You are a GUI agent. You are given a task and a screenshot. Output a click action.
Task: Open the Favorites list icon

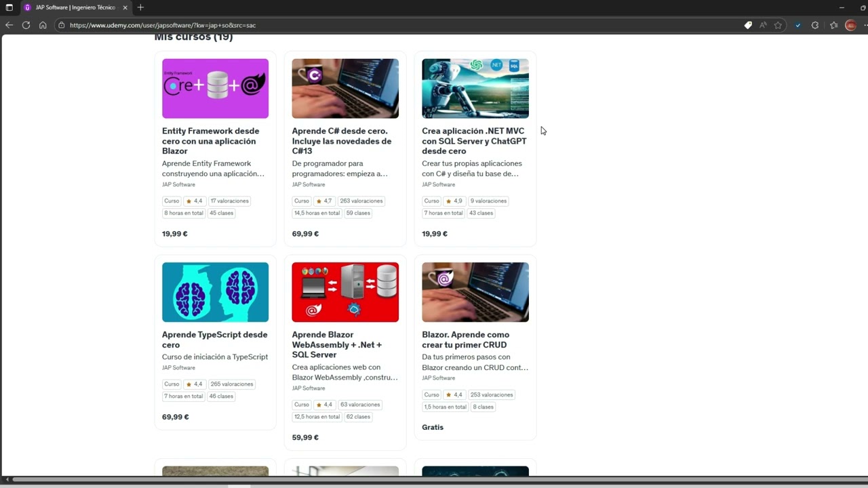[833, 25]
